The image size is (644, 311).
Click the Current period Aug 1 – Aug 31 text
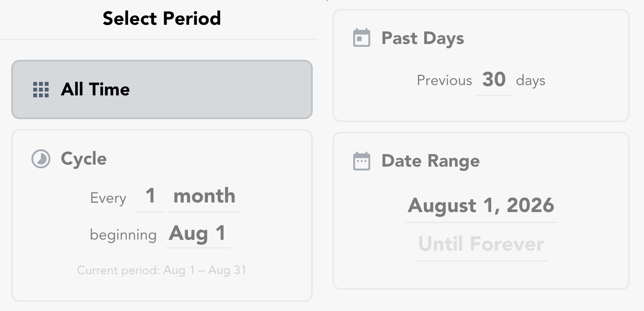162,270
